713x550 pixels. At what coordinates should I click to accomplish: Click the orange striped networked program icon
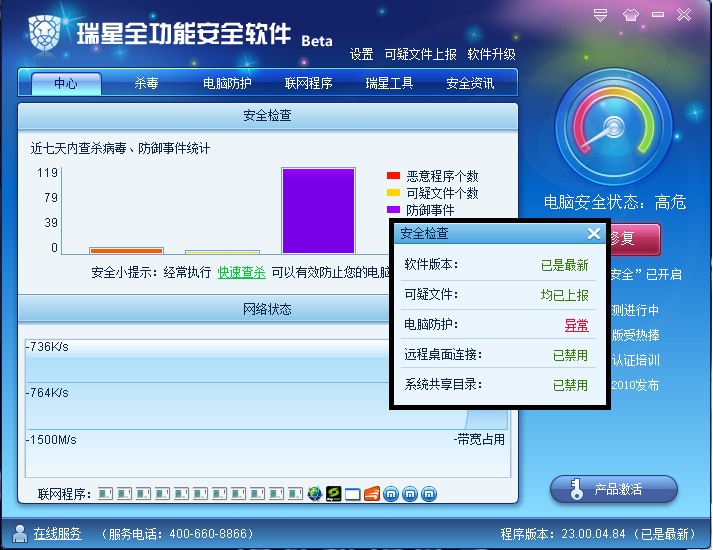(x=372, y=493)
